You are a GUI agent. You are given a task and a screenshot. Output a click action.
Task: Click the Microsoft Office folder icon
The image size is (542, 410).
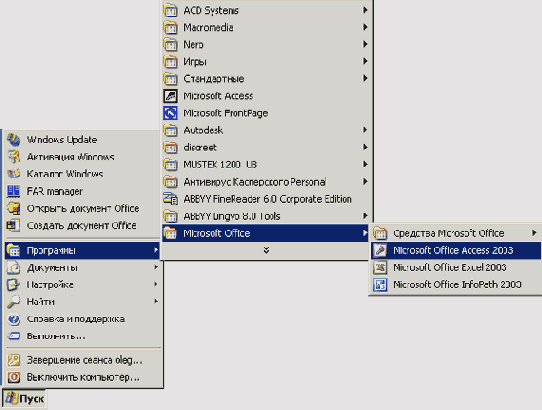click(x=170, y=233)
